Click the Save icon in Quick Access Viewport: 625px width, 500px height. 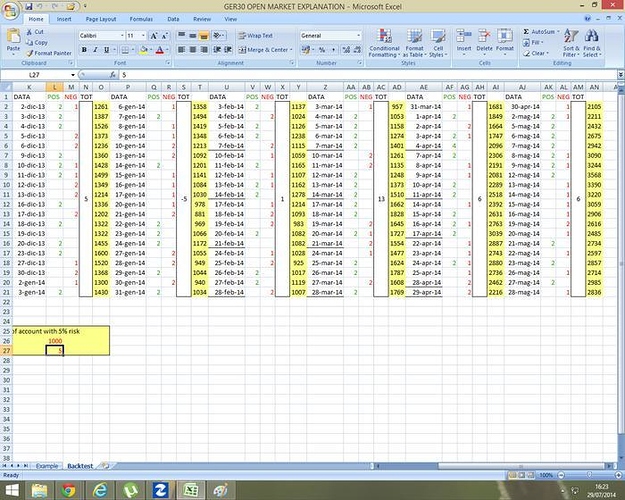(x=29, y=6)
